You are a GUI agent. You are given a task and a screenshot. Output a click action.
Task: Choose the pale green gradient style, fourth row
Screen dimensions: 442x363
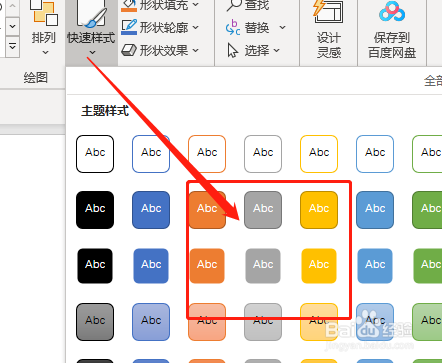(x=427, y=322)
